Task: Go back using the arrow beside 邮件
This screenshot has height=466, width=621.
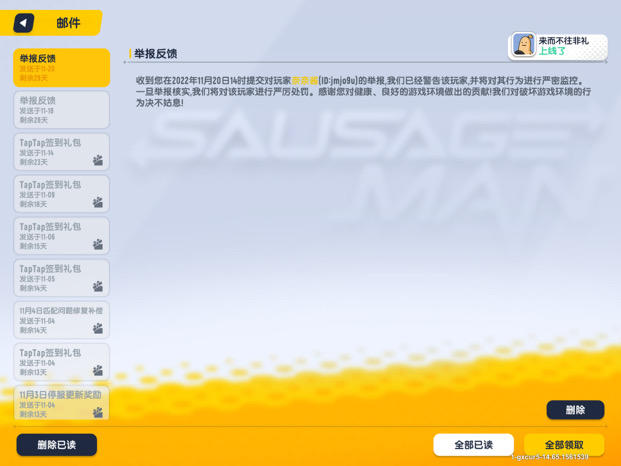Action: (x=23, y=23)
